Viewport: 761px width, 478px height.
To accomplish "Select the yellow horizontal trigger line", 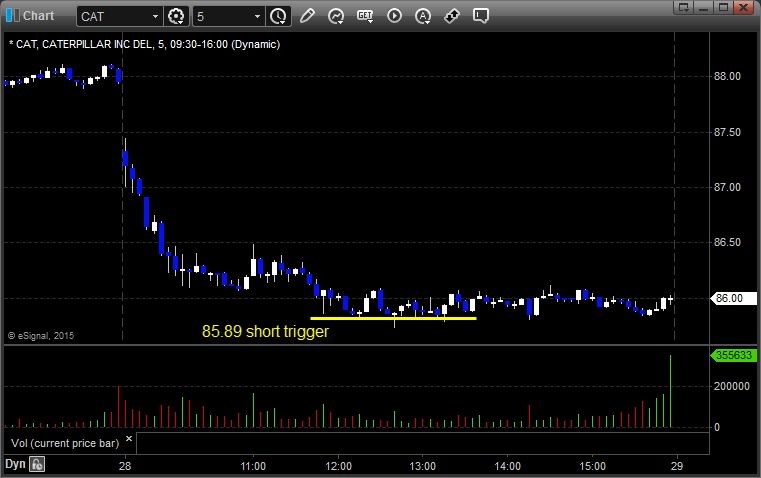I will pyautogui.click(x=393, y=318).
